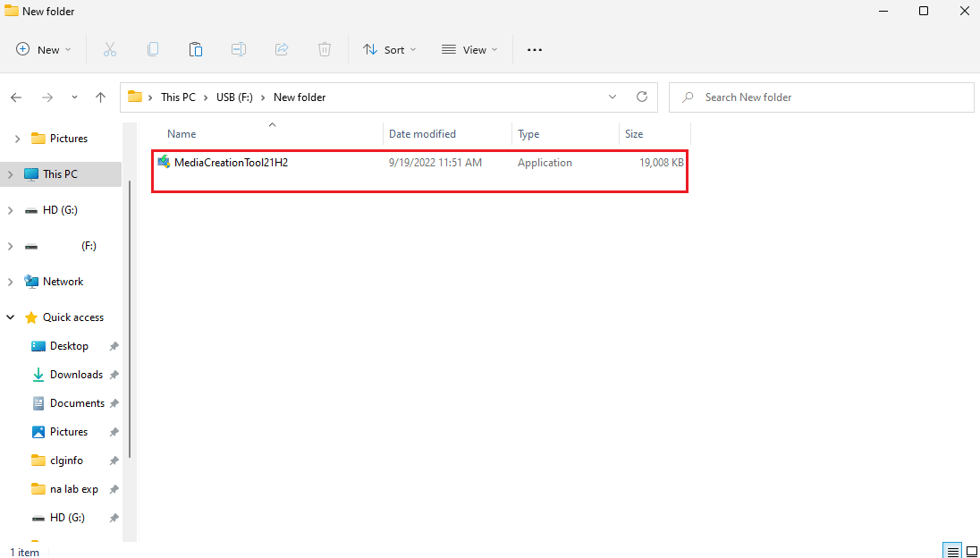980x558 pixels.
Task: Expand the Pictures tree node at top
Action: 17,139
